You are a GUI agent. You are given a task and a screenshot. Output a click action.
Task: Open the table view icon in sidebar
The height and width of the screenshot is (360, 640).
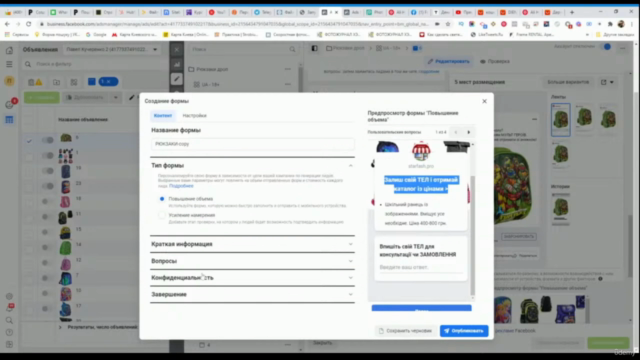pos(9,120)
